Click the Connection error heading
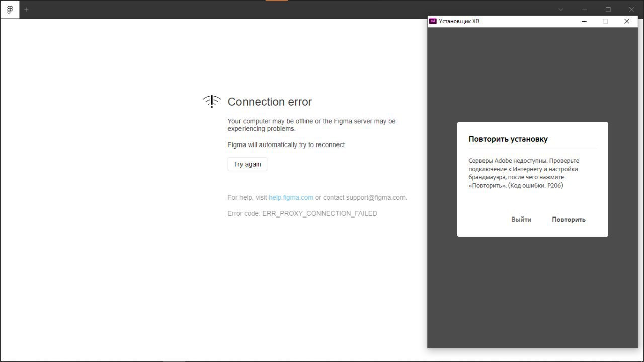The image size is (644, 362). tap(270, 102)
